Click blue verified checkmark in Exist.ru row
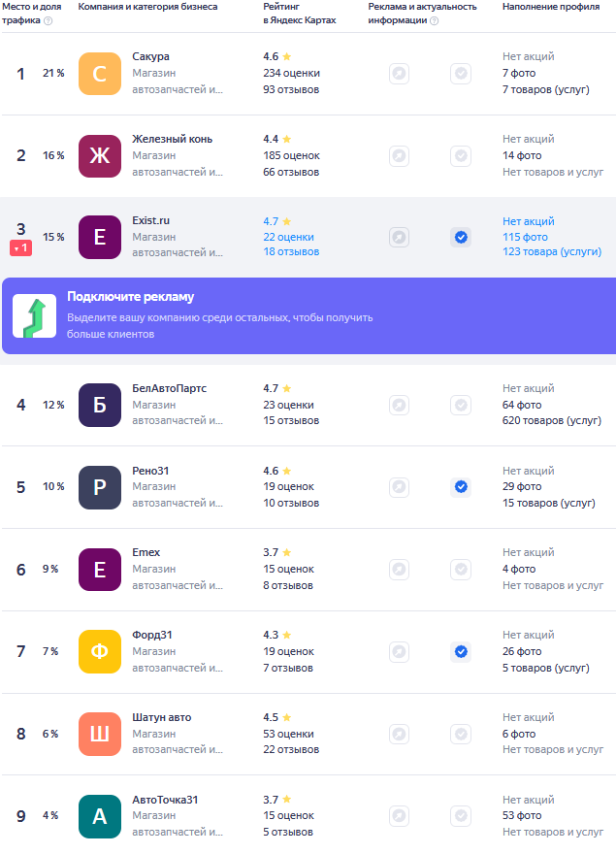The height and width of the screenshot is (854, 616). 461,237
